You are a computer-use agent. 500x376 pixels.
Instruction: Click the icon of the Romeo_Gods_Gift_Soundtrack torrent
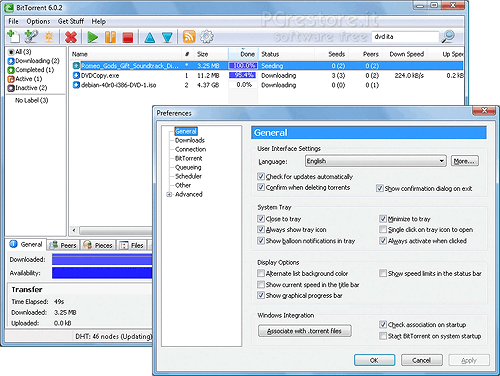pos(76,66)
